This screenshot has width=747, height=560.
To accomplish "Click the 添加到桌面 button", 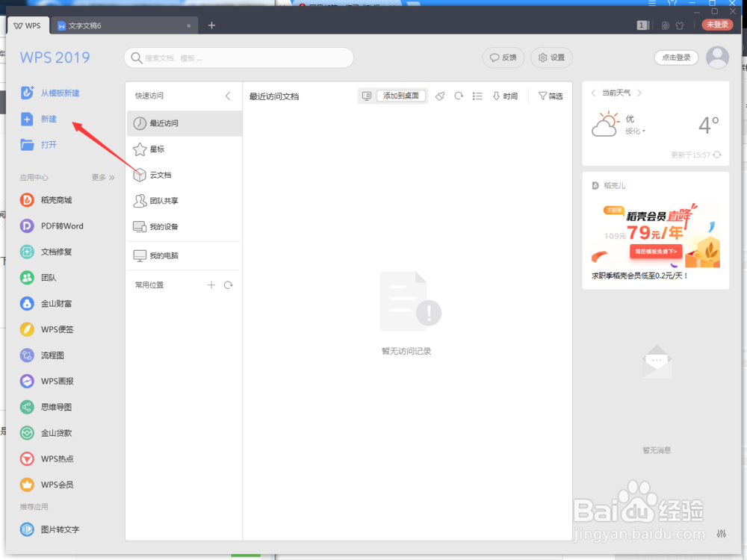I will click(x=401, y=96).
